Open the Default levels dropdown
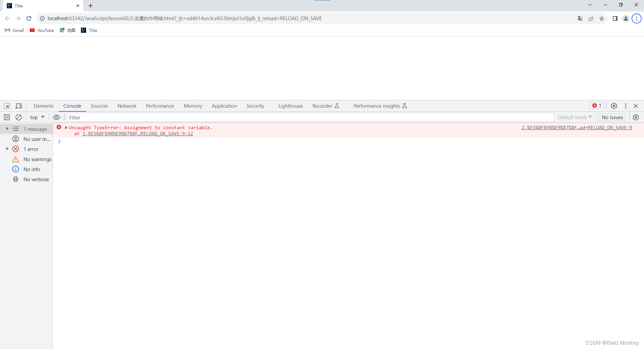 tap(575, 117)
